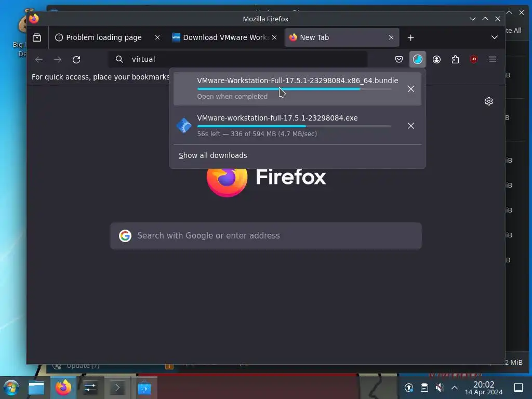Open the start menu orb on taskbar
Viewport: 532px width, 399px height.
(x=11, y=388)
